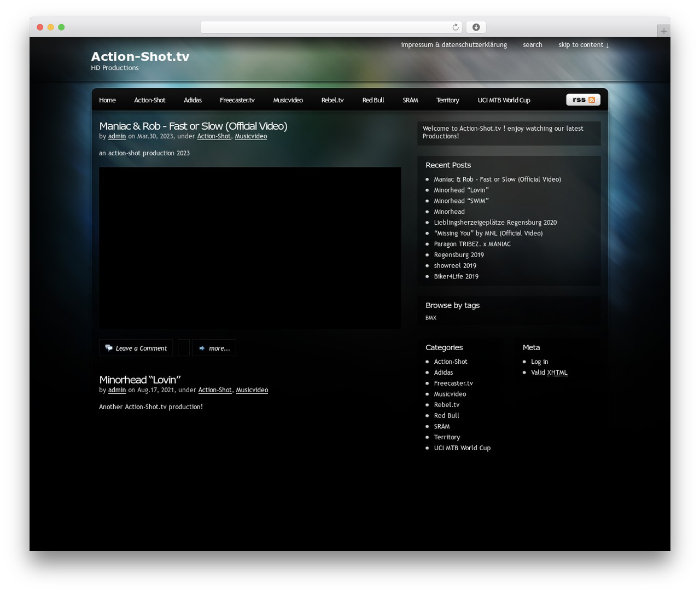This screenshot has width=700, height=593.
Task: Select Freecaster.tv in the navigation bar
Action: tap(237, 100)
